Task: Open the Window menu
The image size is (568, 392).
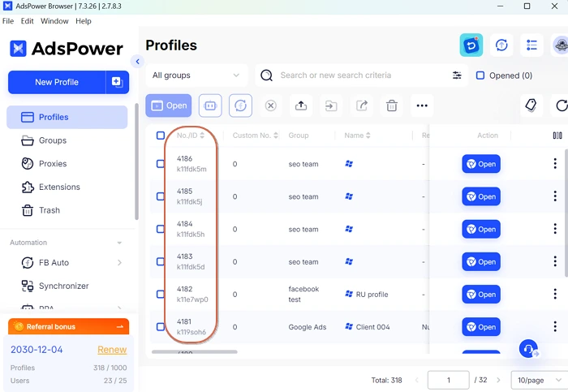Action: click(x=54, y=21)
